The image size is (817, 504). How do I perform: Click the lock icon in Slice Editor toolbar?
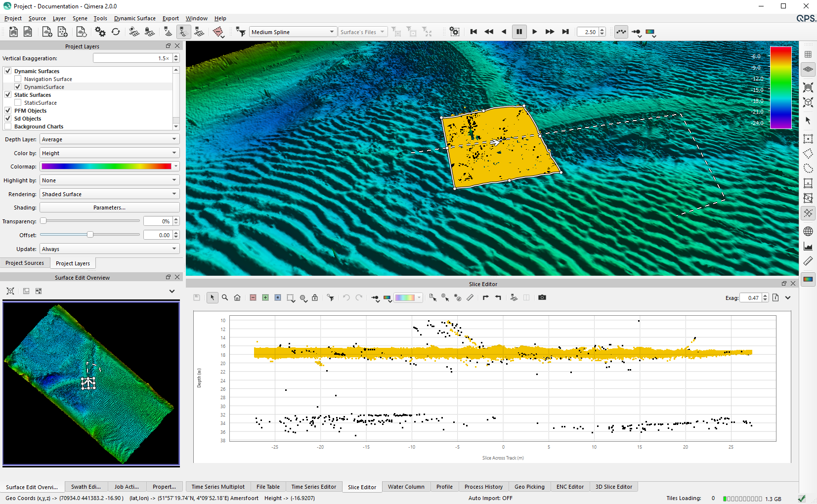[x=315, y=297]
